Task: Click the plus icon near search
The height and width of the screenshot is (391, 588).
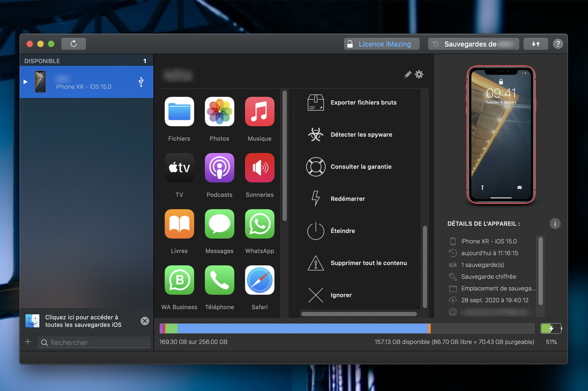Action: coord(28,342)
